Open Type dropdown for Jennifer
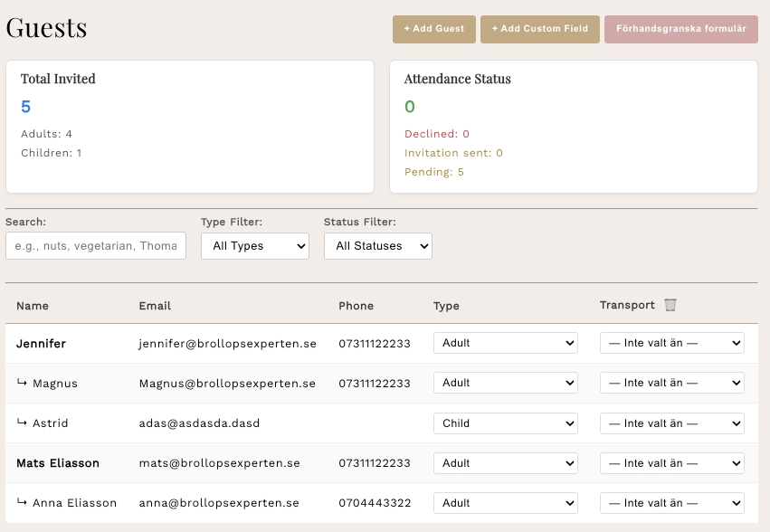The image size is (770, 532). coord(505,343)
